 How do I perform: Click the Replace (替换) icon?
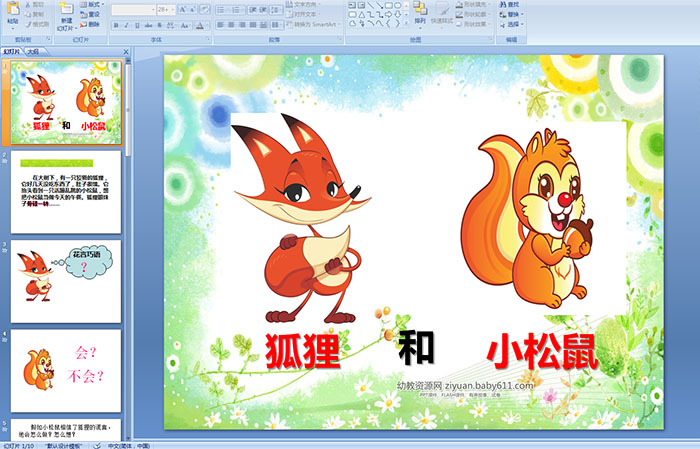pyautogui.click(x=503, y=14)
